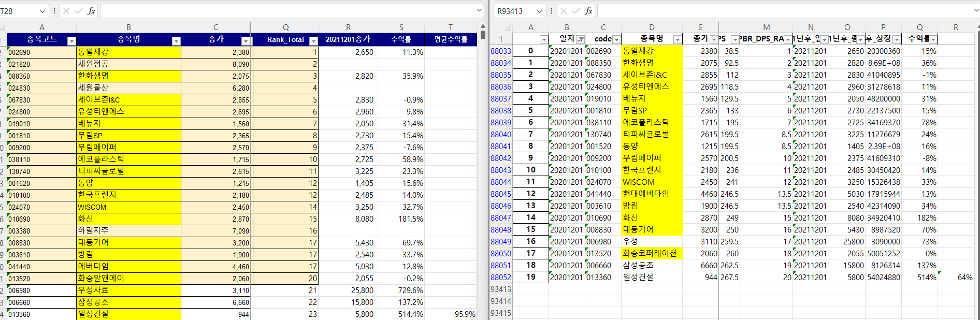Click the 평균수익률 header cell
Image resolution: width=980 pixels, height=320 pixels.
(451, 39)
